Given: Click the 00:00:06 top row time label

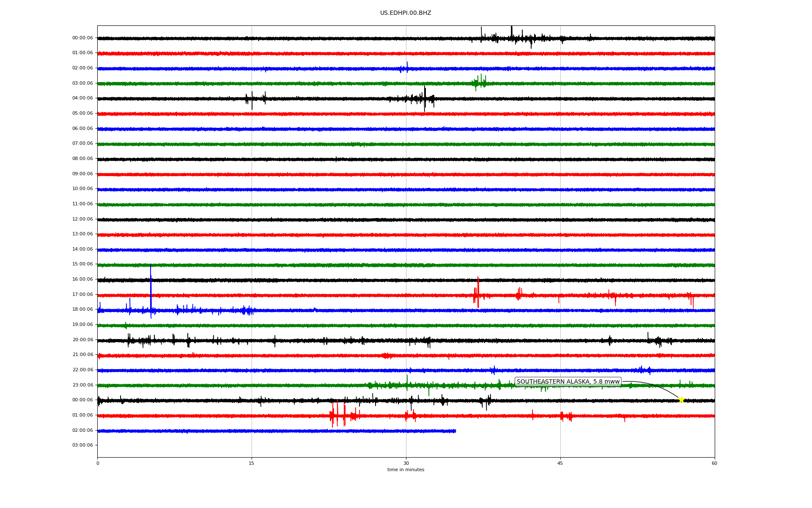Looking at the screenshot, I should 82,38.
